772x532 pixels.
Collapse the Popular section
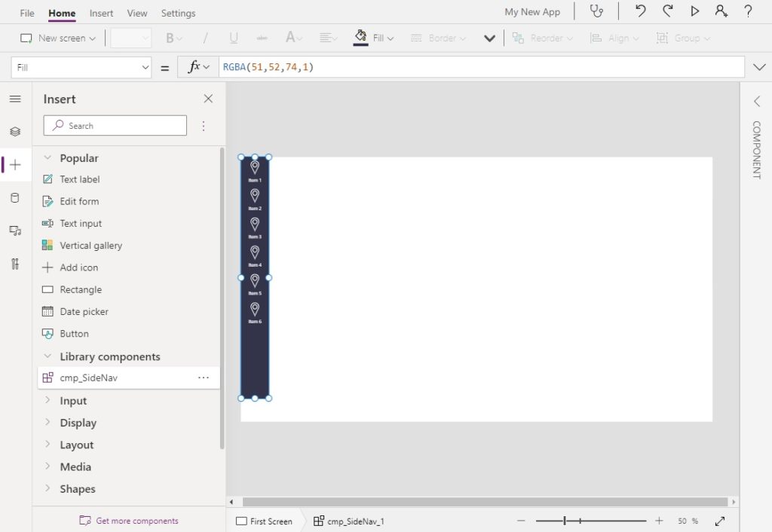click(47, 158)
